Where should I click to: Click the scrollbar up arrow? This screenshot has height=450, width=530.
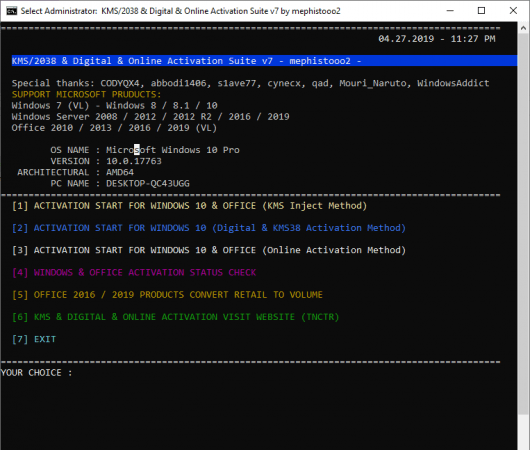click(523, 28)
